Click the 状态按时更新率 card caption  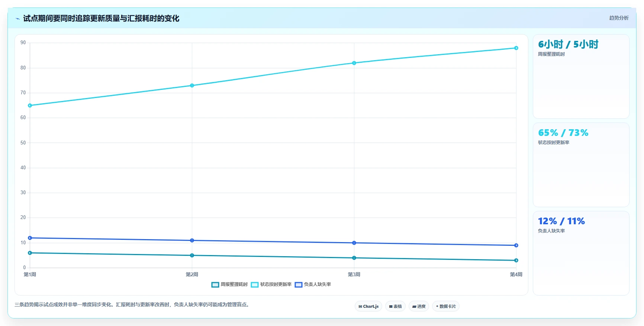(554, 143)
